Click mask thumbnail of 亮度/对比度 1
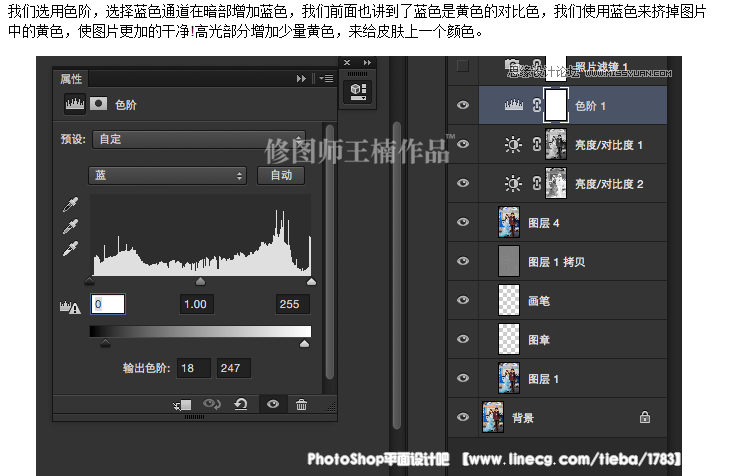Image resolution: width=731 pixels, height=476 pixels. 556,145
